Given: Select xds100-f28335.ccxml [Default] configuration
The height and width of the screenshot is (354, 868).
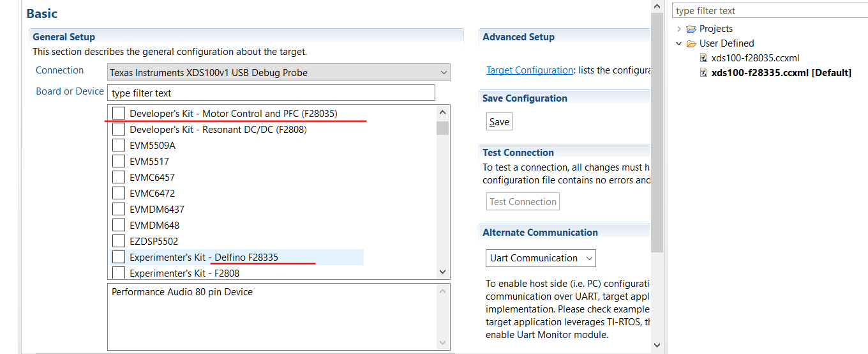Looking at the screenshot, I should [x=781, y=73].
